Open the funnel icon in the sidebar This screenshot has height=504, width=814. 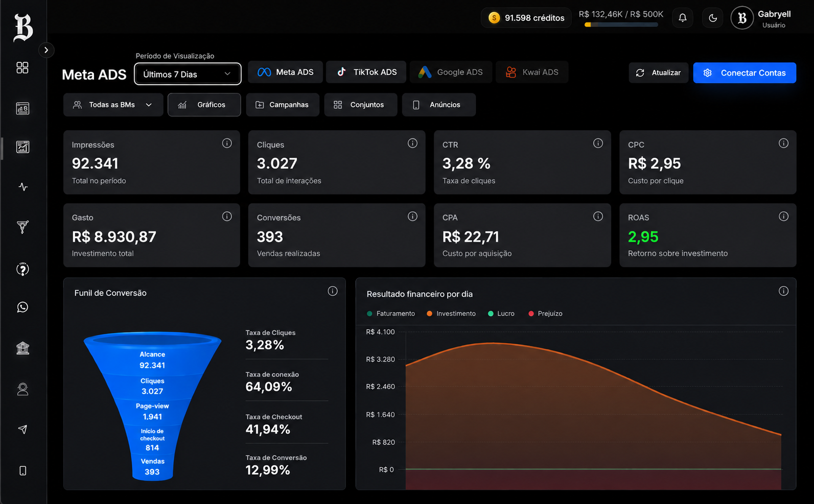(x=22, y=227)
